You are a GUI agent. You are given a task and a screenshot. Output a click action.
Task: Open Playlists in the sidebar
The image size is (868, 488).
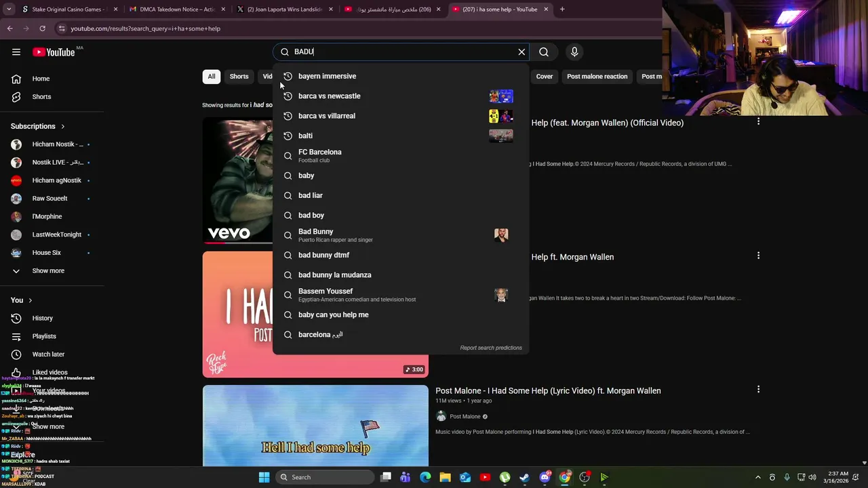(52, 336)
